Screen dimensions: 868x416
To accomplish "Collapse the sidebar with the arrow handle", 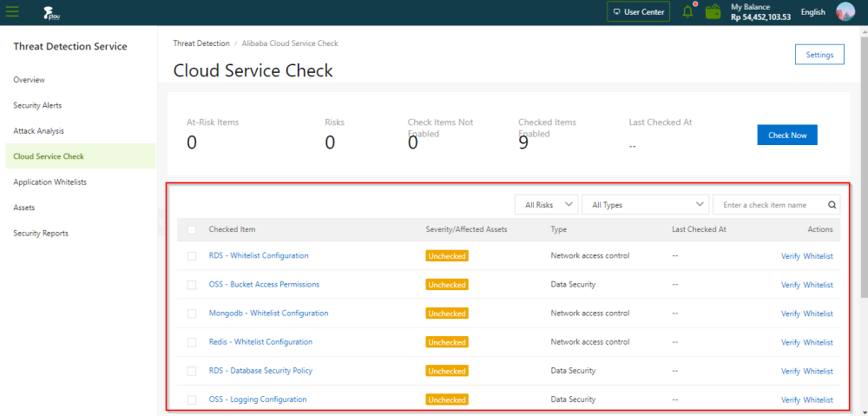I will [161, 222].
